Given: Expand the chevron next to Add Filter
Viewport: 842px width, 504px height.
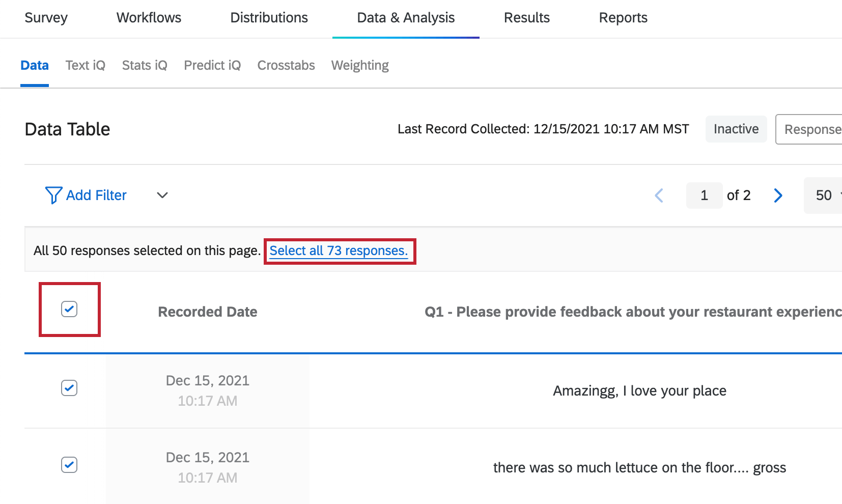Looking at the screenshot, I should [161, 195].
